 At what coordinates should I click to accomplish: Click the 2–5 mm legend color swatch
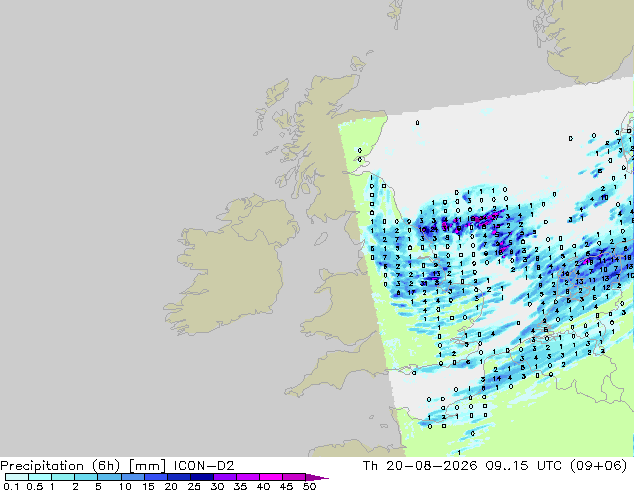coord(86,477)
